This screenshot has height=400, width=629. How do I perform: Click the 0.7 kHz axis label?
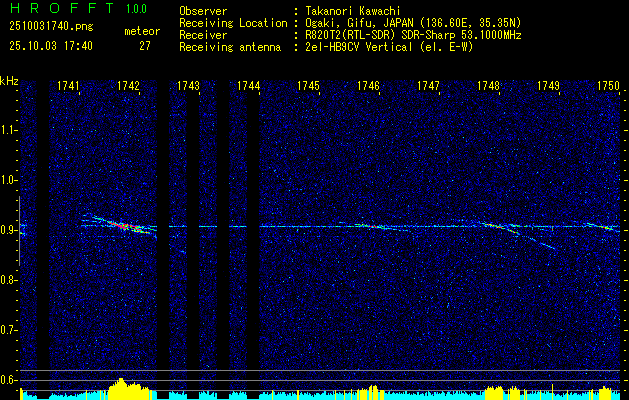coord(9,330)
